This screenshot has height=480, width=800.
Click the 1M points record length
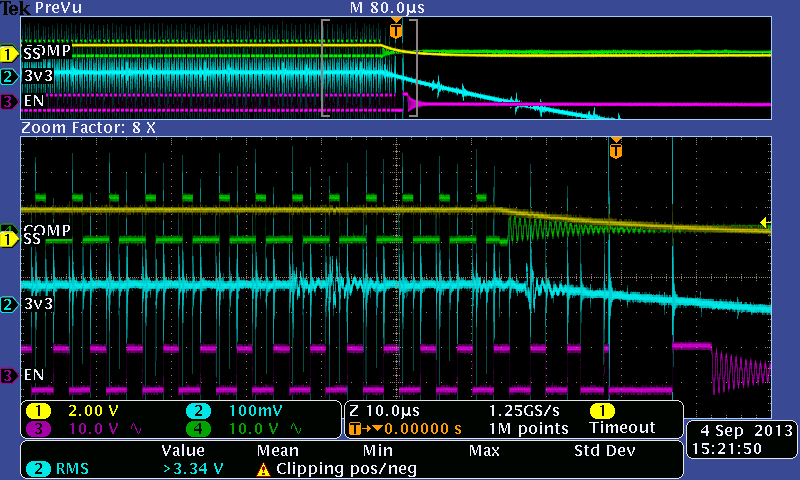(529, 428)
